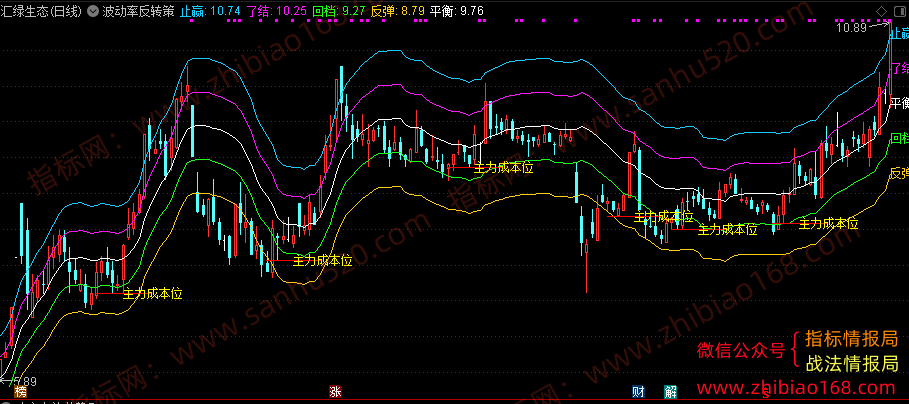Click the 10.89 high price label
The height and width of the screenshot is (404, 909).
click(851, 28)
